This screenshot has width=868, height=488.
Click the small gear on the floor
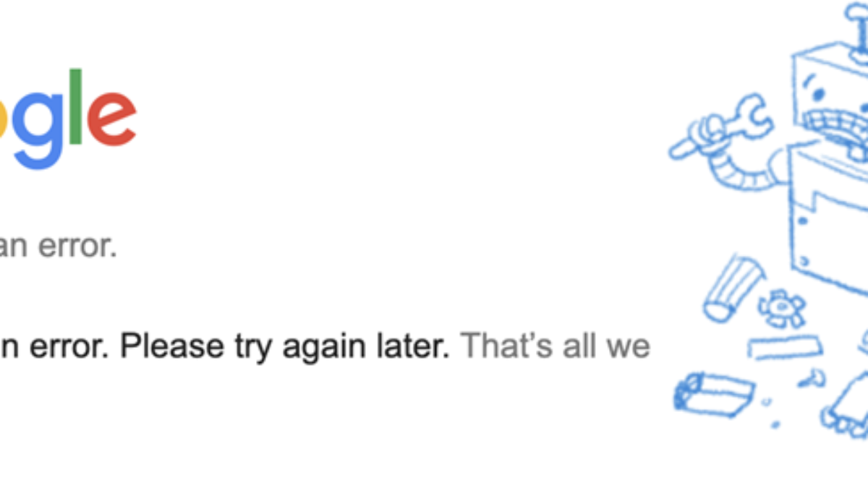coord(780,309)
